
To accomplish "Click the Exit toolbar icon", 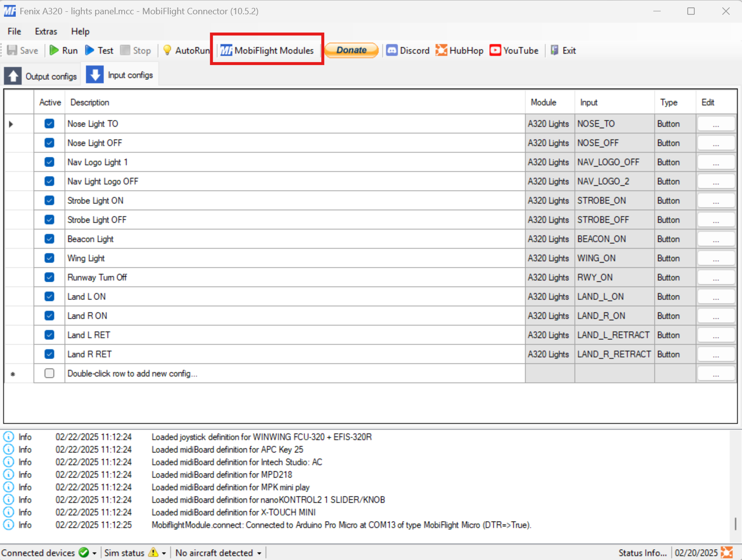I will click(555, 50).
